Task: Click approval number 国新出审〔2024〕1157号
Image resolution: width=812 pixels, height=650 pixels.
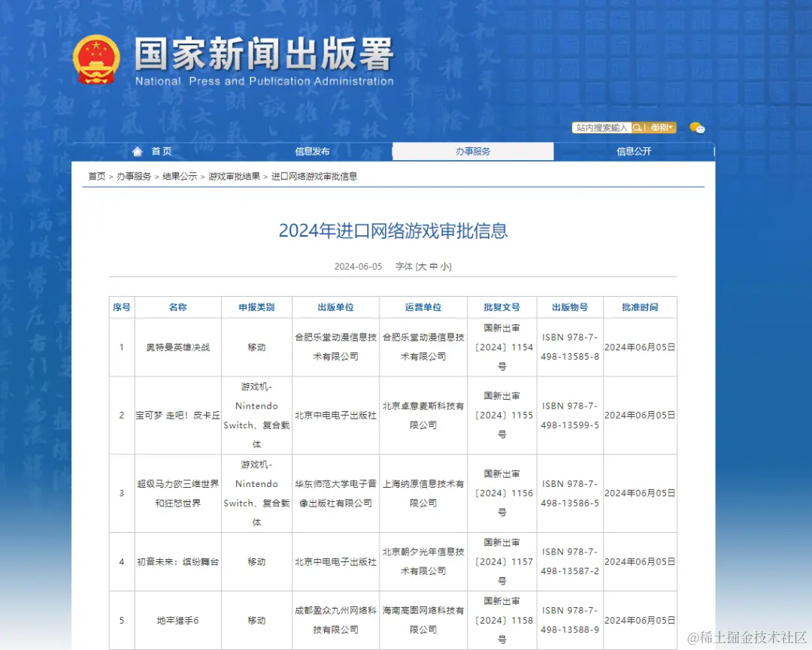Action: coord(501,561)
